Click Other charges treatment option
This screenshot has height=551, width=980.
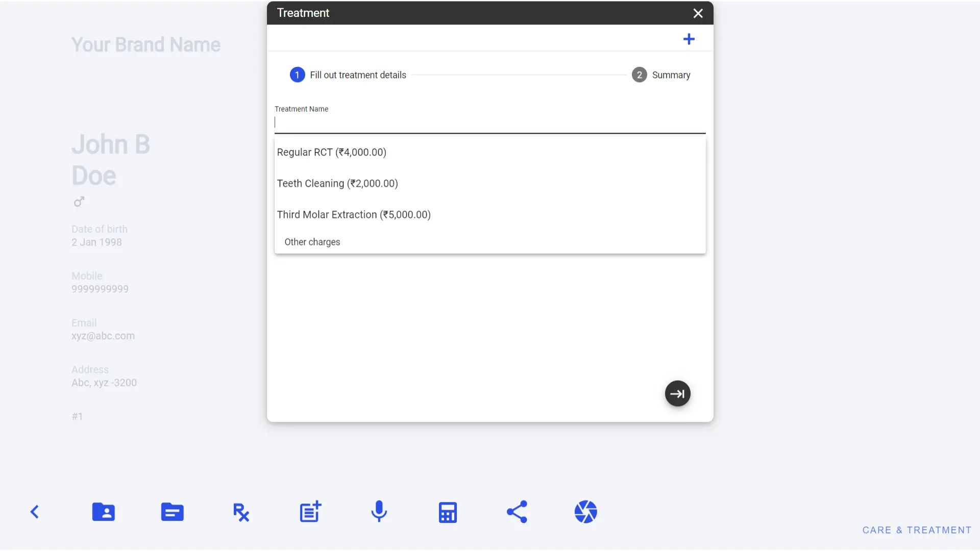tap(312, 241)
